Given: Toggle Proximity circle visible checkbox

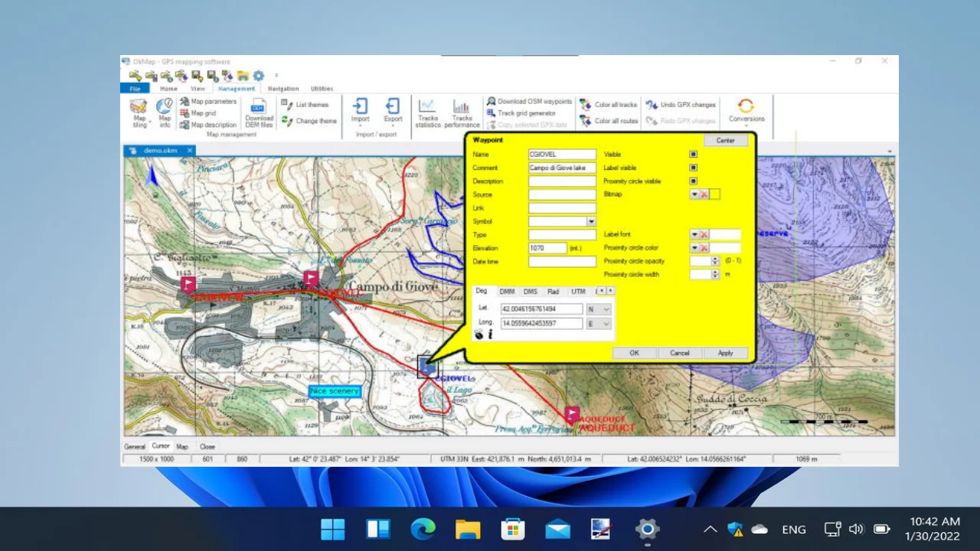Looking at the screenshot, I should pyautogui.click(x=693, y=181).
